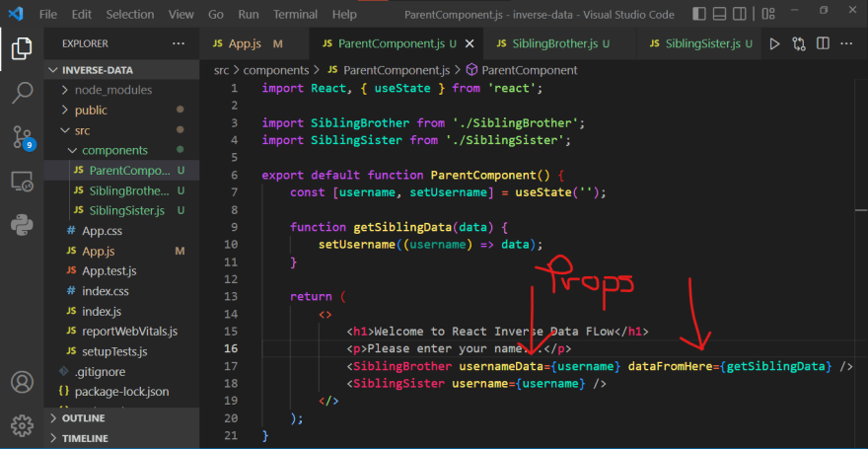Toggle the primary side bar layout icon
Image resolution: width=868 pixels, height=449 pixels.
pos(699,14)
